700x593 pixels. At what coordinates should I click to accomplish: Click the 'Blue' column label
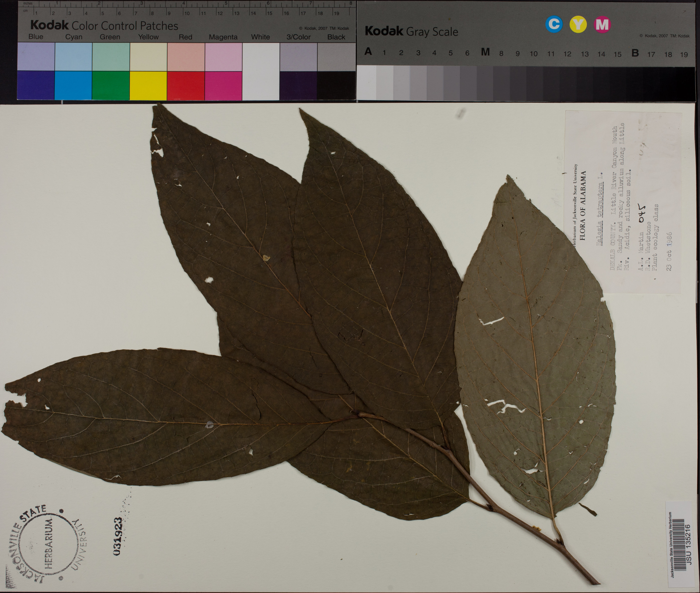click(x=36, y=37)
